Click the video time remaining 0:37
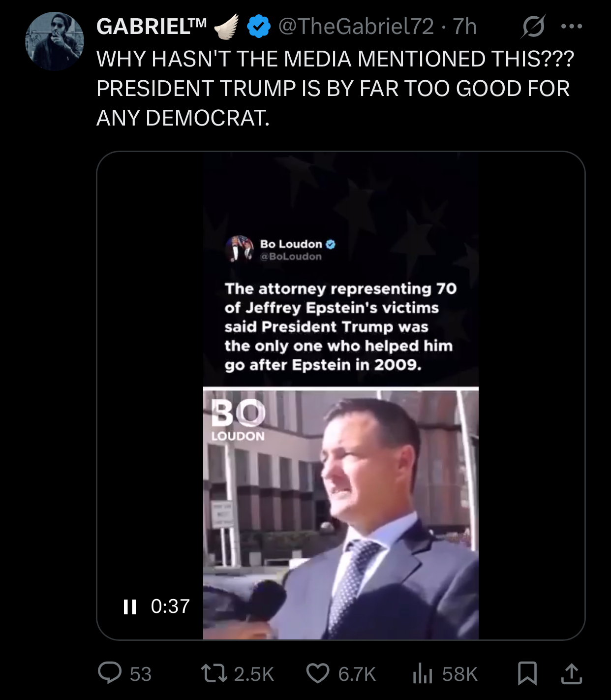Image resolution: width=611 pixels, height=700 pixels. pos(170,606)
